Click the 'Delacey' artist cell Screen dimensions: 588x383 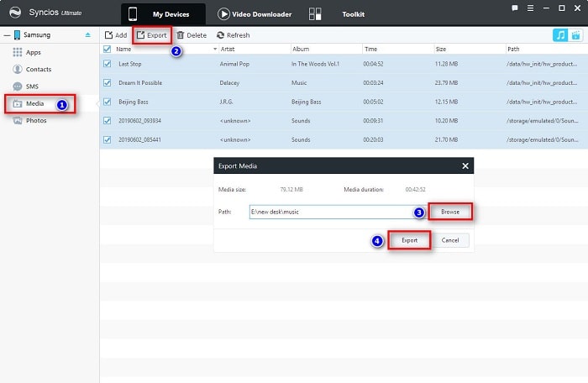click(x=229, y=83)
